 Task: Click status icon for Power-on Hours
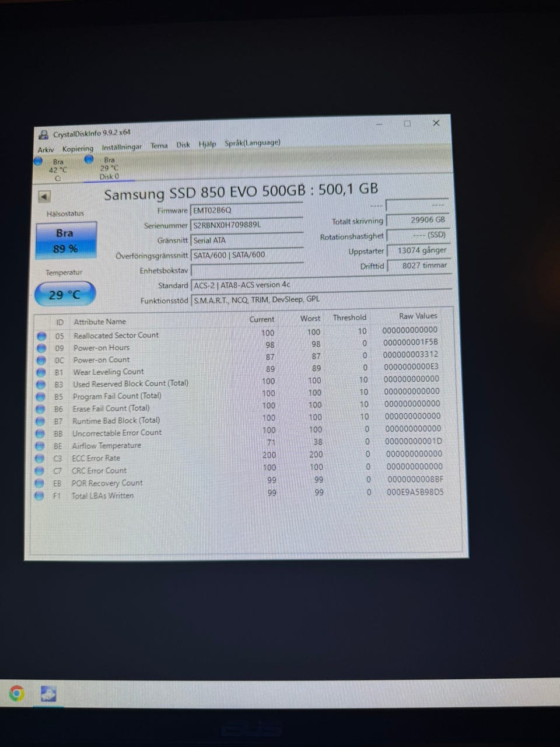pyautogui.click(x=41, y=348)
